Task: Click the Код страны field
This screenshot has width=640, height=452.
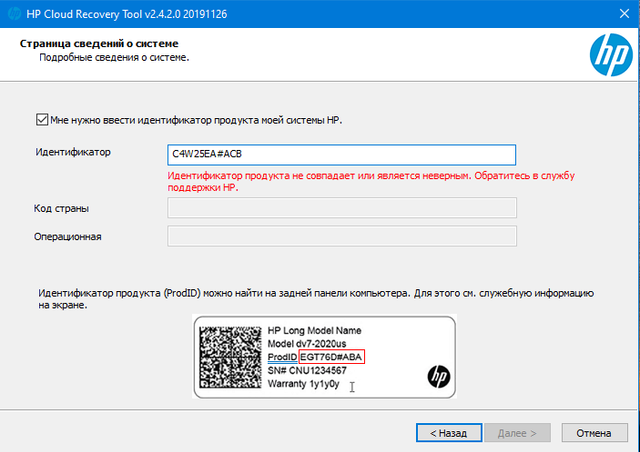Action: click(342, 208)
